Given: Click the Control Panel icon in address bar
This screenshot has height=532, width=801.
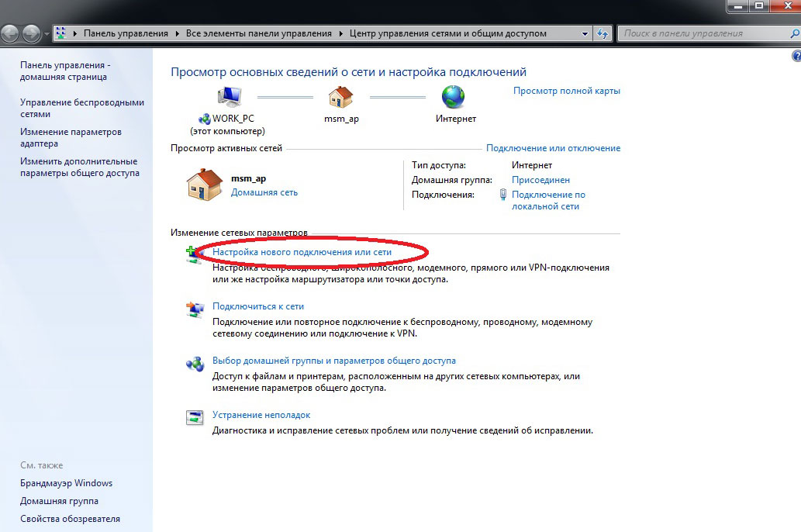Looking at the screenshot, I should coord(60,33).
